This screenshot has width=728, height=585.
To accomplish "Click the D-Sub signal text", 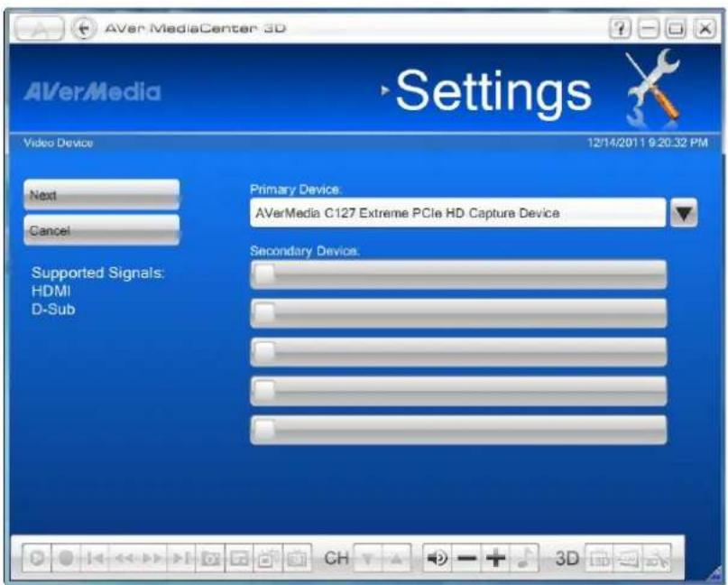I will (53, 310).
